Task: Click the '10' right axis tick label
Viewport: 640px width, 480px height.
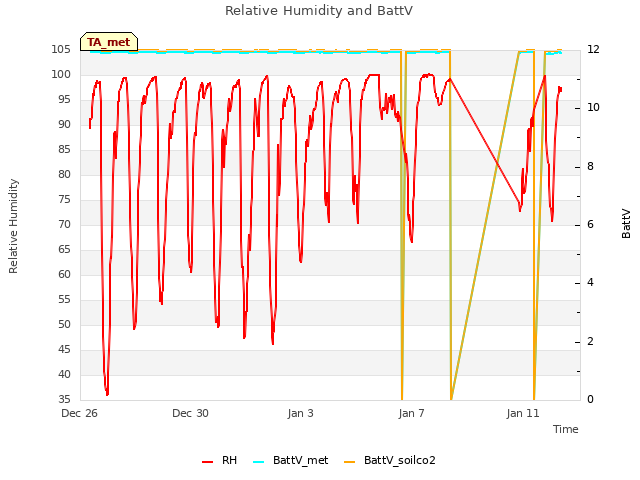Action: [x=593, y=107]
